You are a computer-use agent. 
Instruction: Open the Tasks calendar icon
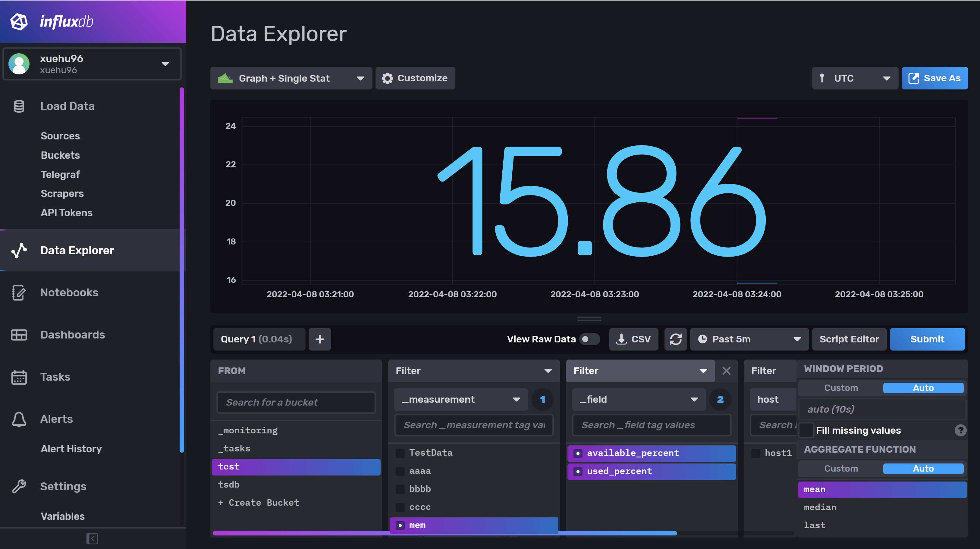[19, 377]
